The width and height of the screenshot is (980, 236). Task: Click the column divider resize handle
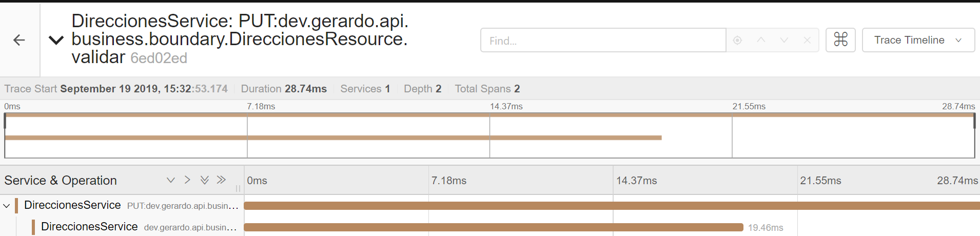238,188
